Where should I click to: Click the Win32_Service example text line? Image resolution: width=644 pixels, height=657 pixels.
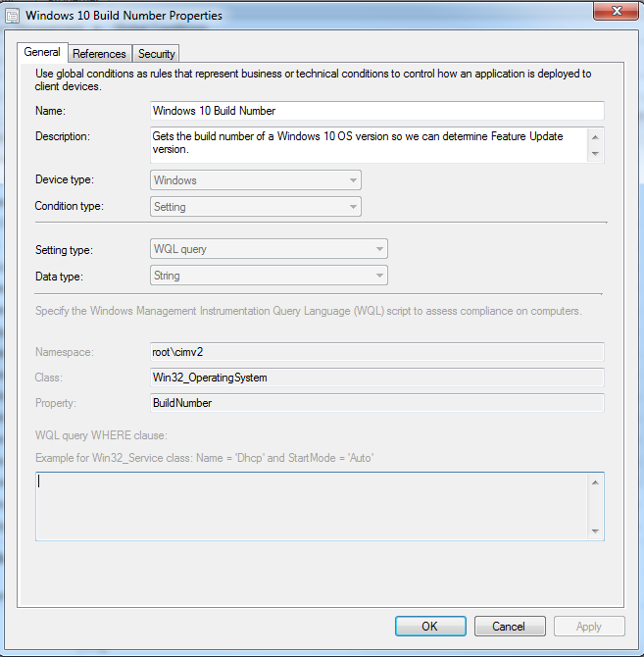204,458
